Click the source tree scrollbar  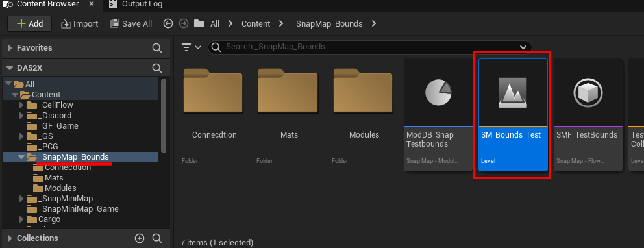(164, 116)
